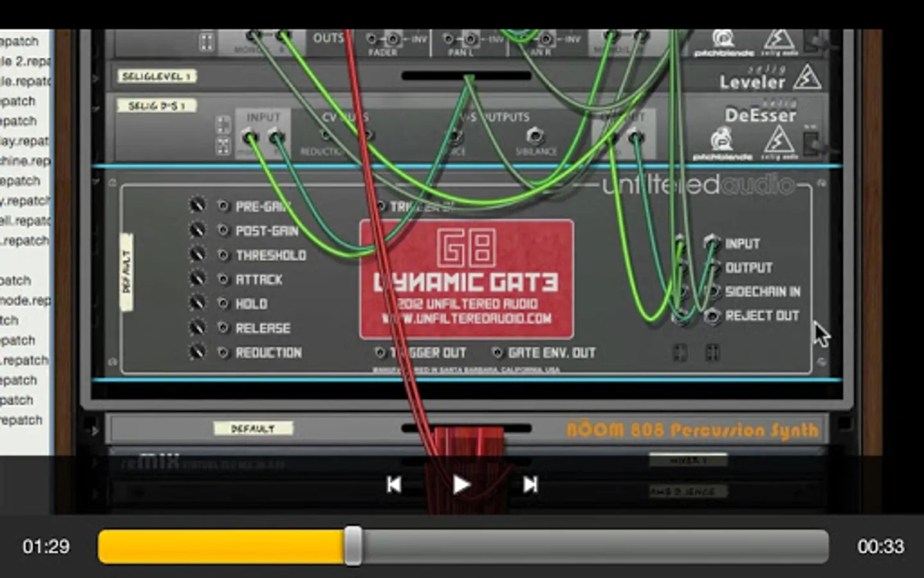The height and width of the screenshot is (578, 924).
Task: Click the Reduction trim knob
Action: tap(197, 352)
